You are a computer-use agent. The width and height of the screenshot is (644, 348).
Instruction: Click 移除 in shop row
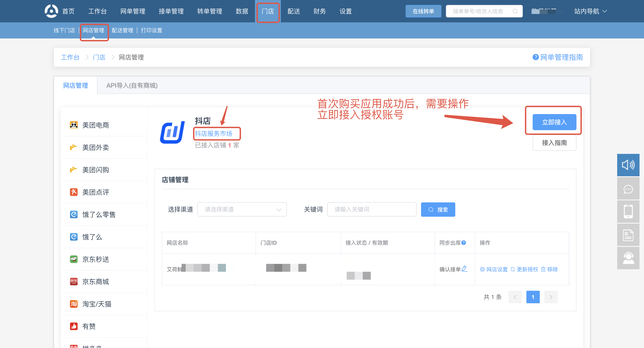[549, 269]
